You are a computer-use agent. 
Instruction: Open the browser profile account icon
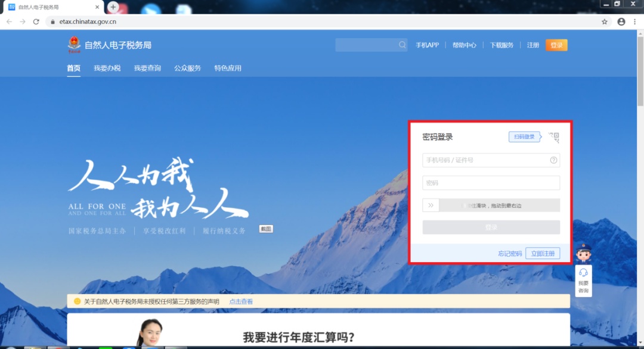621,21
